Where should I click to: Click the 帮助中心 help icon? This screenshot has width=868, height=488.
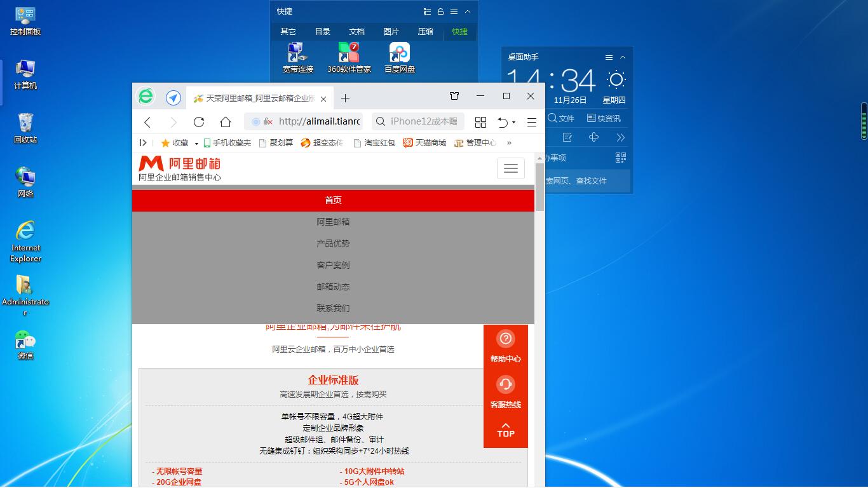click(505, 346)
